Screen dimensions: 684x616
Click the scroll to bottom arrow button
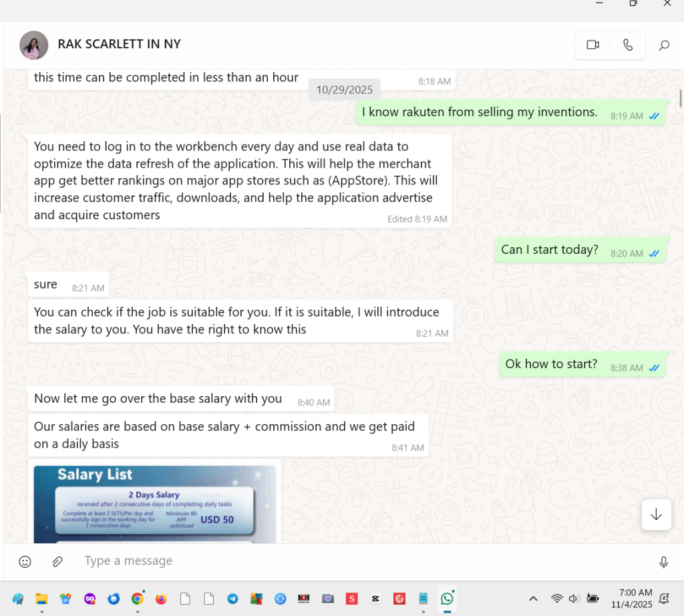[655, 514]
